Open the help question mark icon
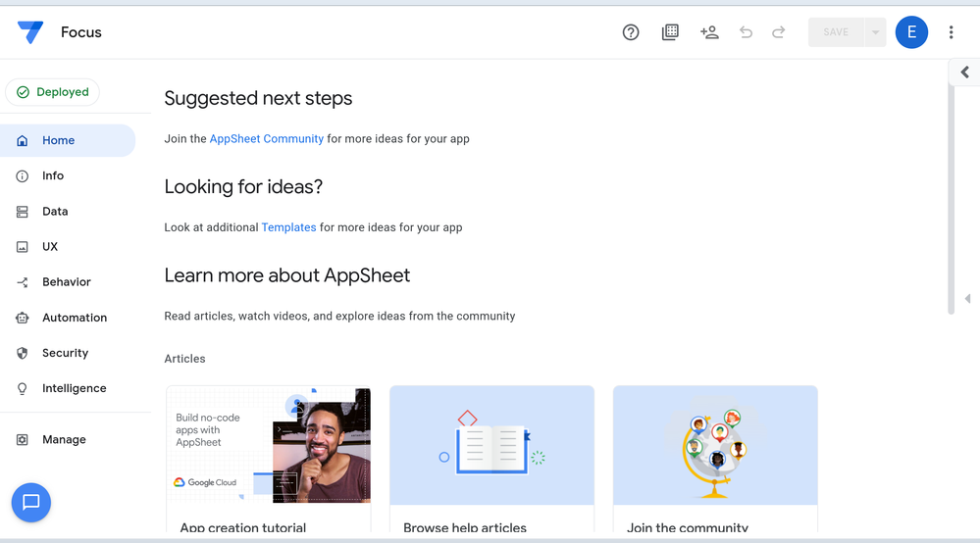Screen dimensions: 980x543 click(x=631, y=31)
